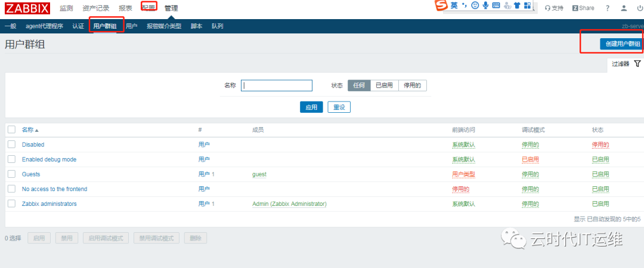
Task: Click the 禁用调试模式 bulk action button
Action: (x=156, y=238)
